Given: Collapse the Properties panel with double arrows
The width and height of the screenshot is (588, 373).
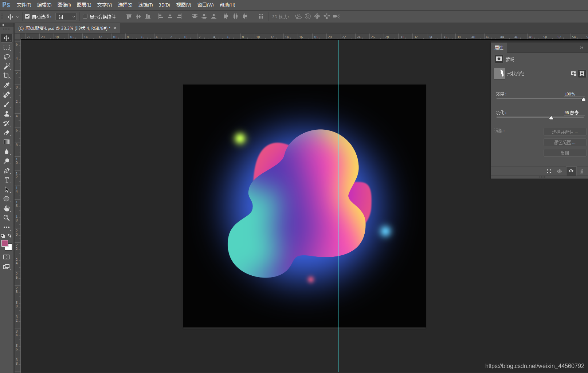Looking at the screenshot, I should click(x=581, y=48).
